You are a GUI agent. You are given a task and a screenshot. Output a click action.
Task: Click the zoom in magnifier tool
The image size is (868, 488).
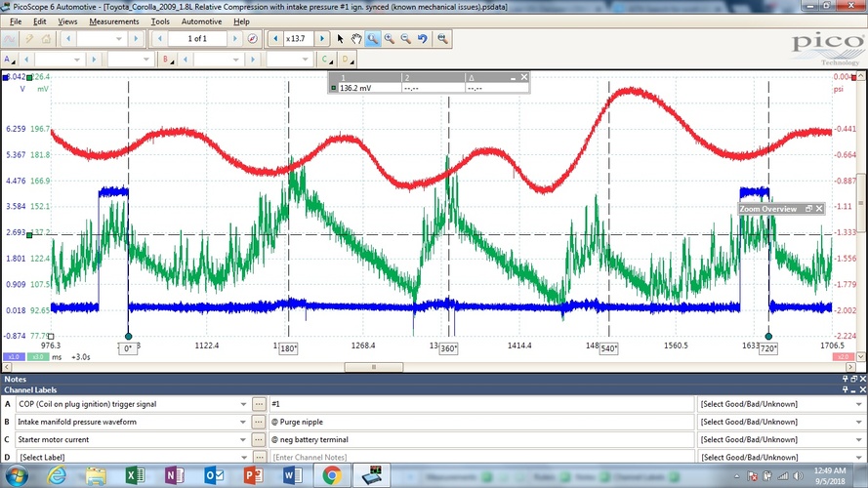pos(390,39)
